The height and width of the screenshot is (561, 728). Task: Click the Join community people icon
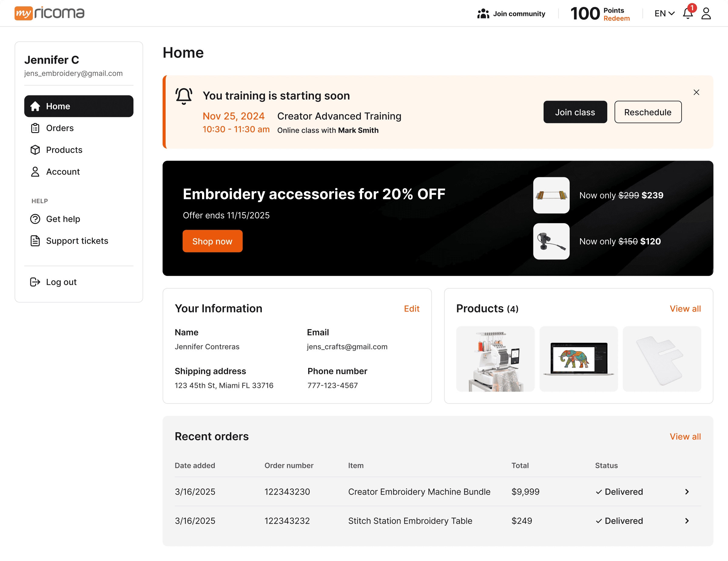click(x=483, y=14)
